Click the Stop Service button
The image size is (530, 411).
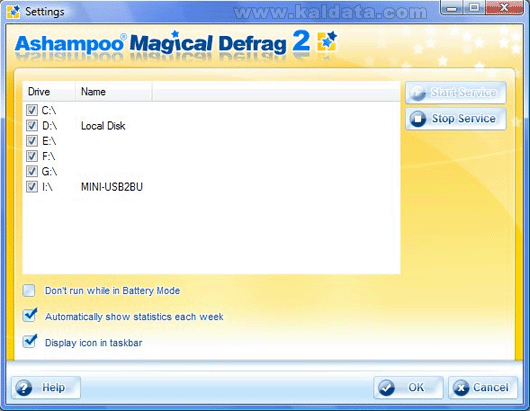(x=456, y=119)
